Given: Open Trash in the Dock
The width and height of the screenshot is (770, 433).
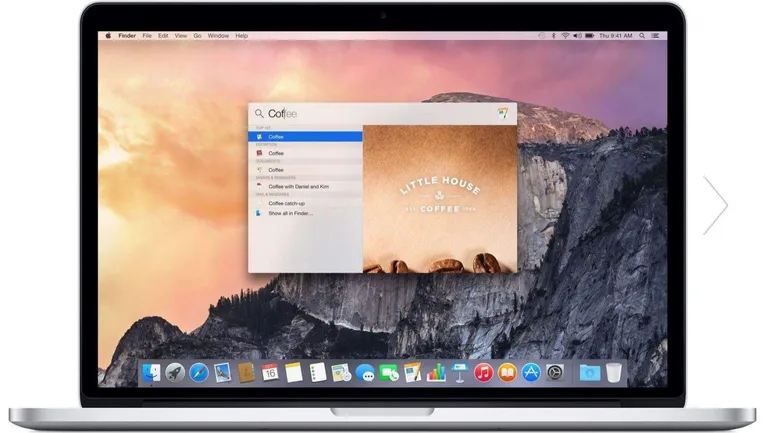Looking at the screenshot, I should coord(613,373).
